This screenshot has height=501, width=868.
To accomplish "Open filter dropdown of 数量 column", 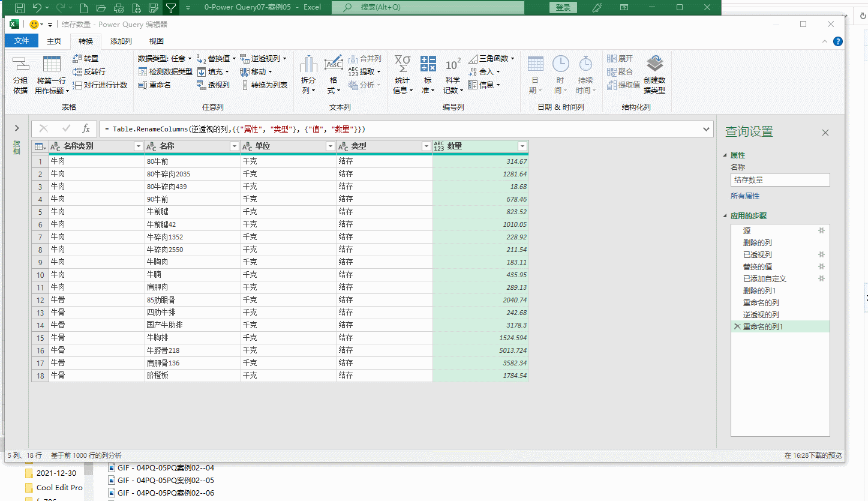I will [x=522, y=146].
